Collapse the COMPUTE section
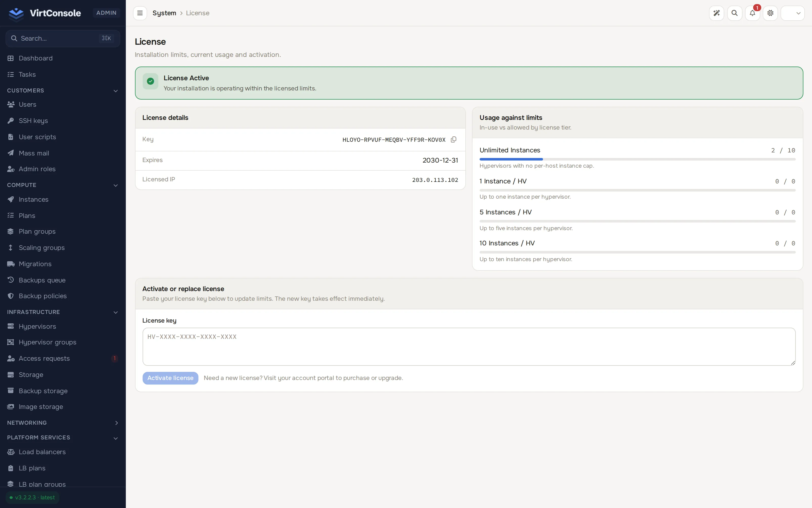Viewport: 812px width, 508px height. click(63, 185)
